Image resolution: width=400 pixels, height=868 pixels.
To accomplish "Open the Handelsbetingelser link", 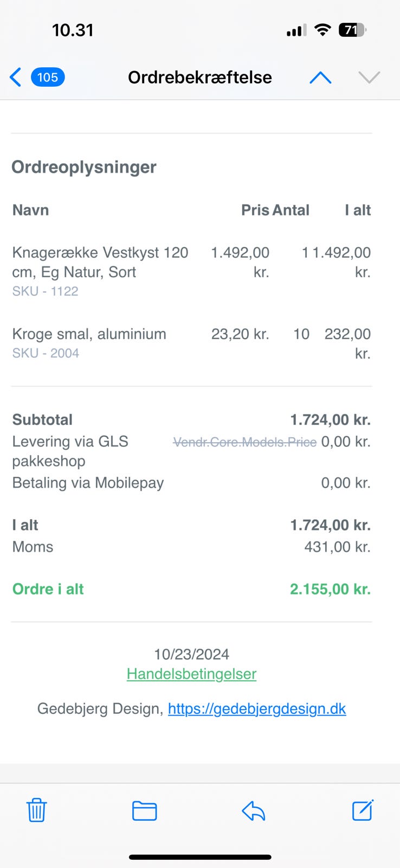I will tap(191, 674).
